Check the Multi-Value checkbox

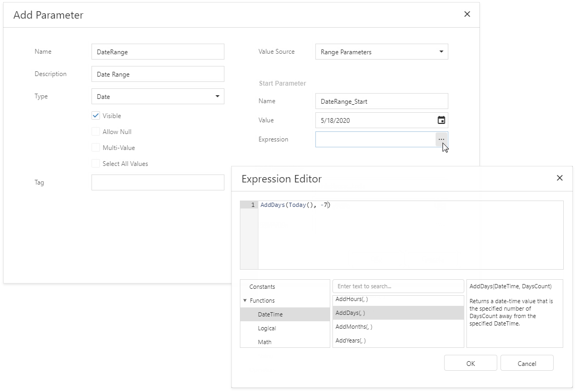pyautogui.click(x=96, y=147)
